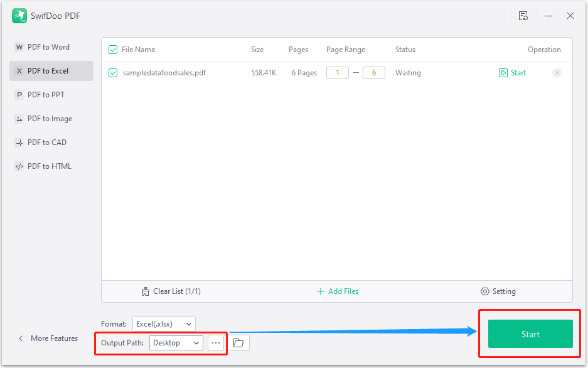Screen dimensions: 588x368
Task: Click the Page Range column header
Action: click(346, 50)
